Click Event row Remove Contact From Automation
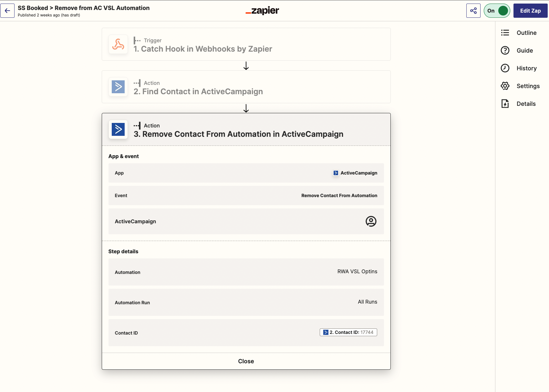Viewport: 549px width, 392px height. click(x=246, y=196)
